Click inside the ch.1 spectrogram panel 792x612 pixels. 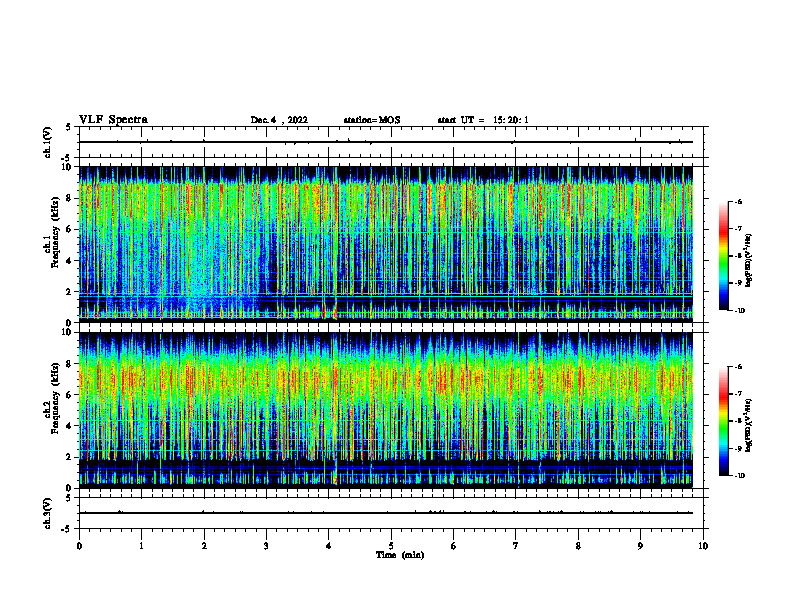click(x=386, y=244)
